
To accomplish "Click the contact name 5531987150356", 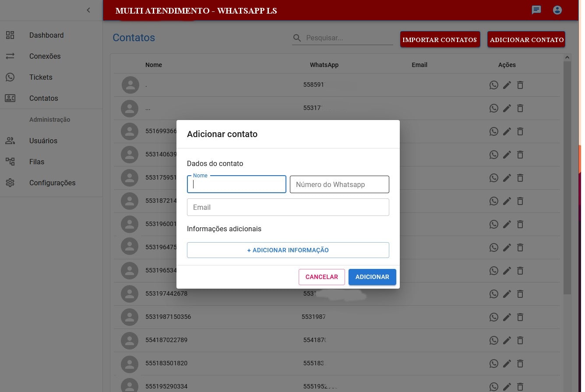I will [168, 317].
